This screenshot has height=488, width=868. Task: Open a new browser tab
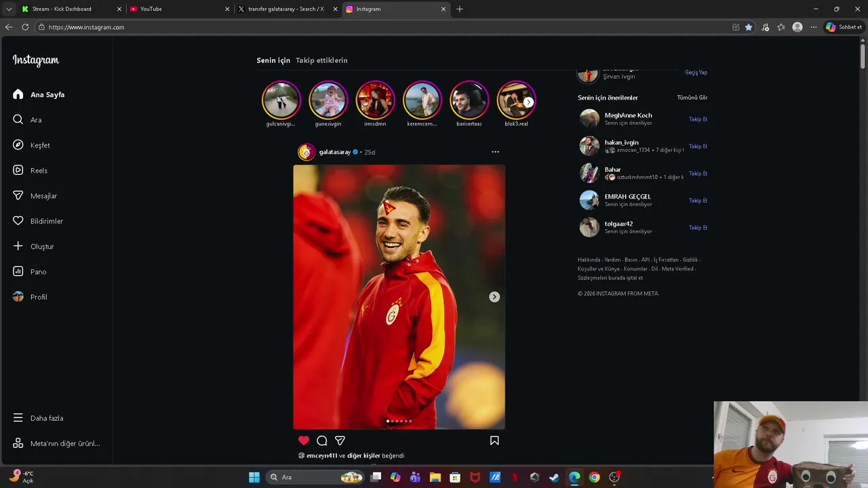(x=460, y=9)
